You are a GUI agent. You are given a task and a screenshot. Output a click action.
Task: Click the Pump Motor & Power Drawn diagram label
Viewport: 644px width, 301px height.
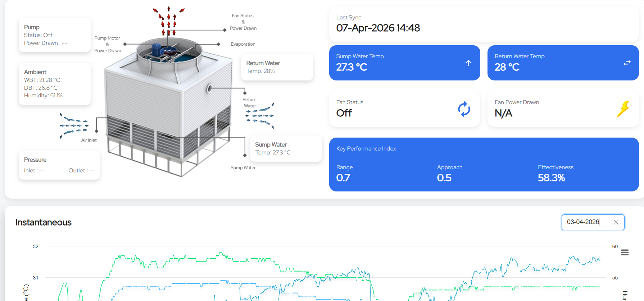click(108, 44)
